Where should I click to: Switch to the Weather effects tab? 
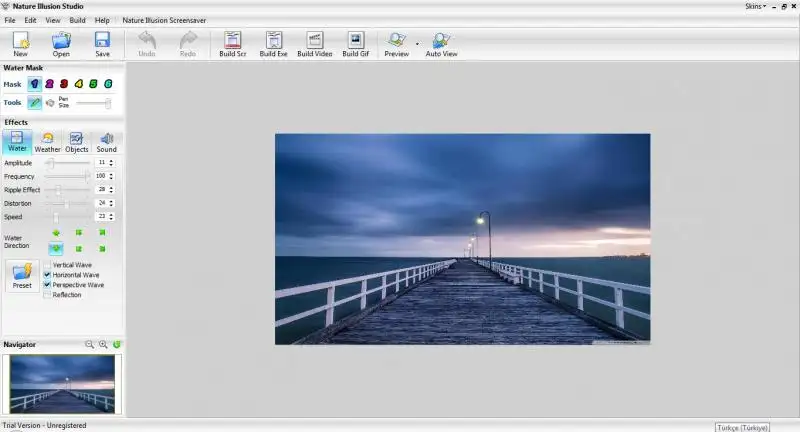pos(47,142)
